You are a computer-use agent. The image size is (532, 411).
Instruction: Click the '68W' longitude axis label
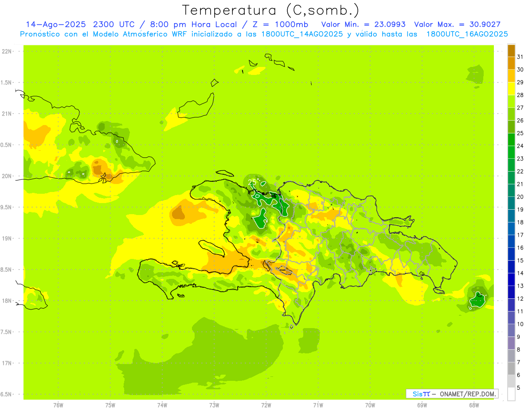473,405
